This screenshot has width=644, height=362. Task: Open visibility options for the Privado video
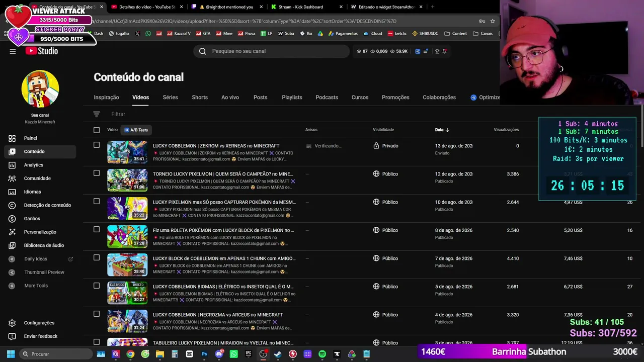click(386, 146)
